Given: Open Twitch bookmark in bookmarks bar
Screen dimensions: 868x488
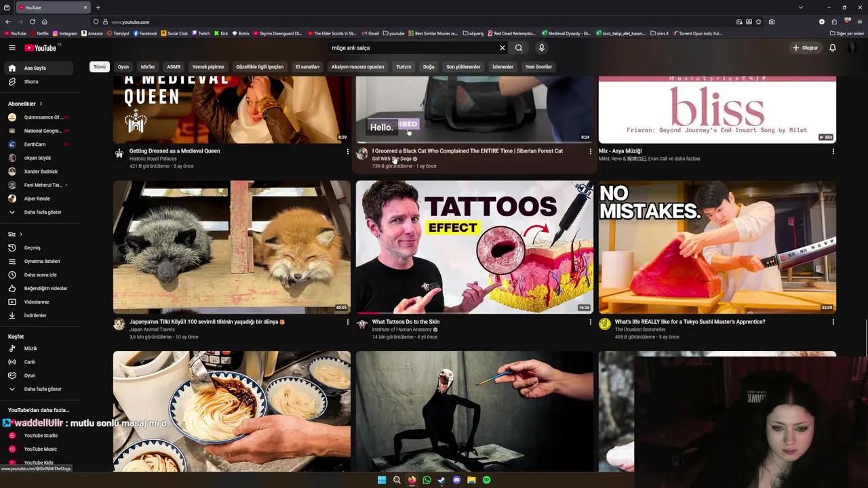Looking at the screenshot, I should click(x=201, y=33).
